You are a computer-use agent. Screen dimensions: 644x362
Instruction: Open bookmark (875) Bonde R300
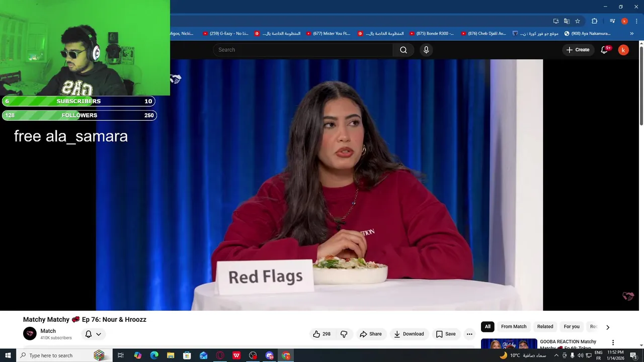[x=431, y=34]
